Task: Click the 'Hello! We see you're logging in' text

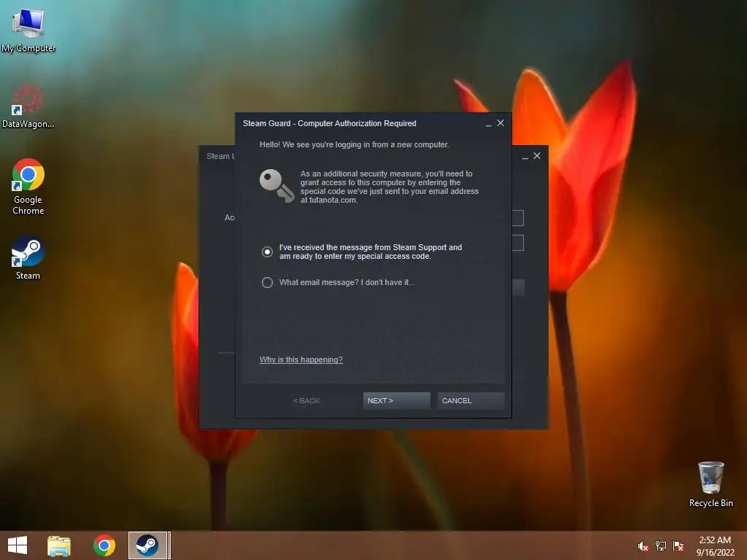Action: (x=354, y=144)
